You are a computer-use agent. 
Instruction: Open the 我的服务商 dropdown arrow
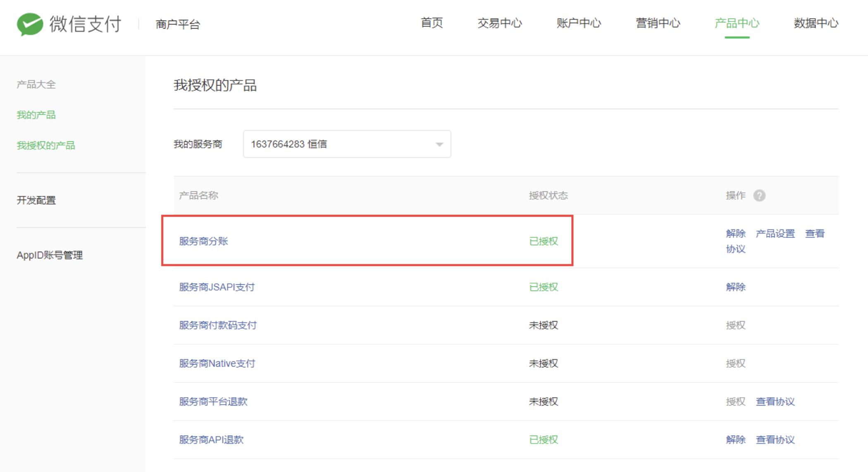[x=439, y=144]
